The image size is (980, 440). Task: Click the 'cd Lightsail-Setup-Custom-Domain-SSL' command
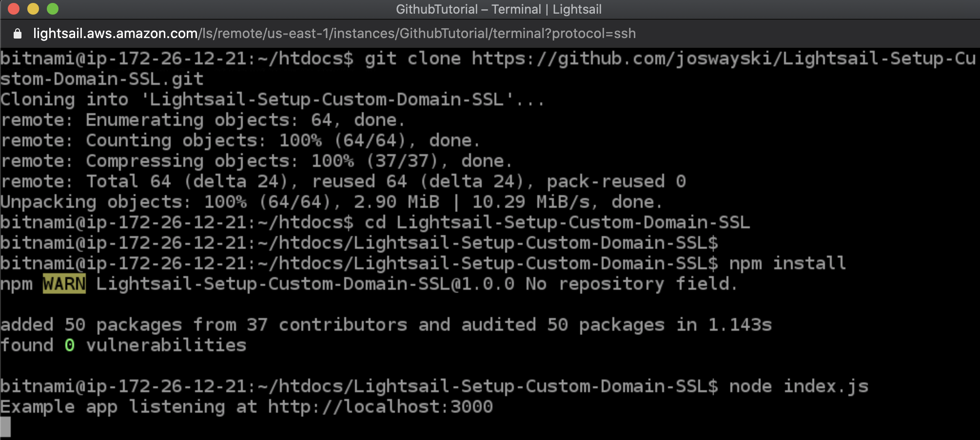coord(557,222)
